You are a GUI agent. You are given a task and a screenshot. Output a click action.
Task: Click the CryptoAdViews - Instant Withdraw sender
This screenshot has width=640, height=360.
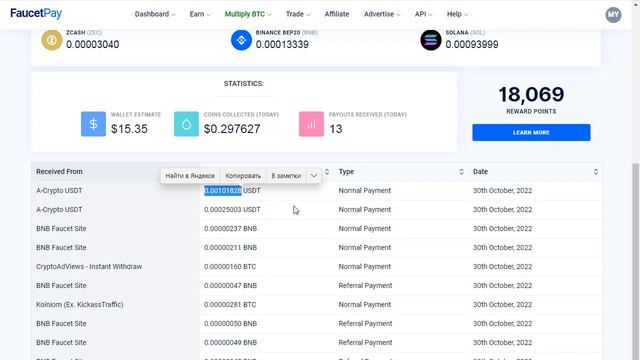tap(89, 267)
